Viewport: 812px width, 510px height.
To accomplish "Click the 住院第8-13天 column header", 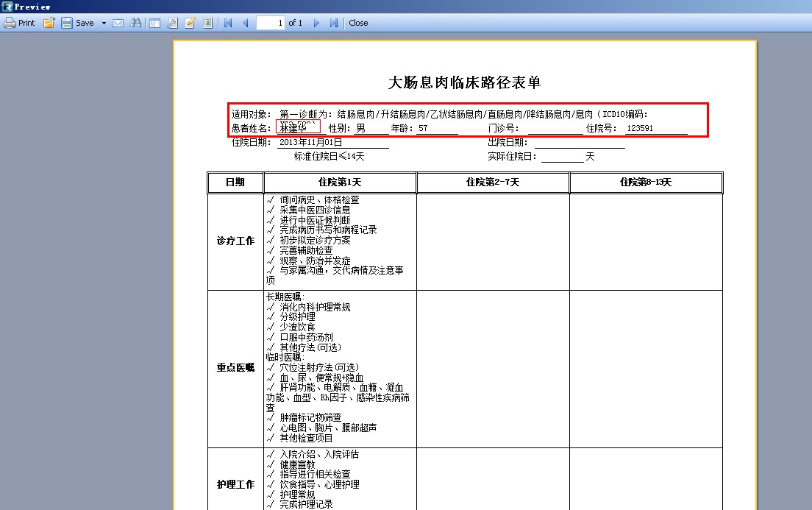I will [646, 183].
